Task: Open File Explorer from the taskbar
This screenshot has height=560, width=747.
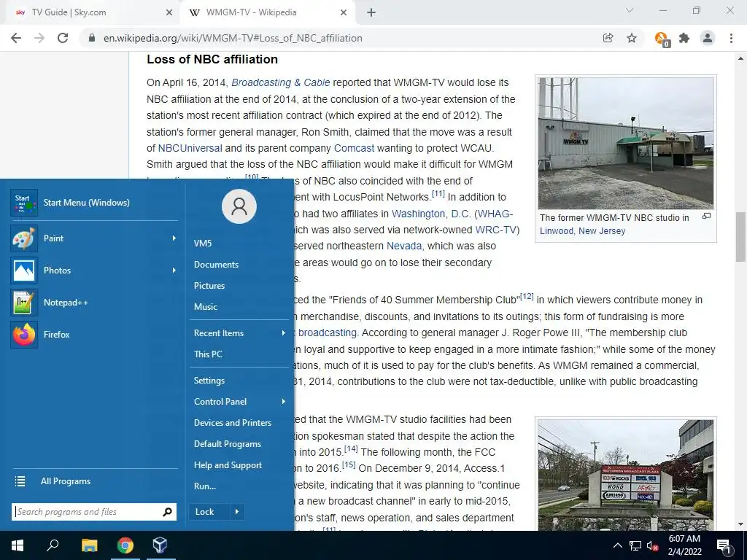Action: pyautogui.click(x=89, y=545)
